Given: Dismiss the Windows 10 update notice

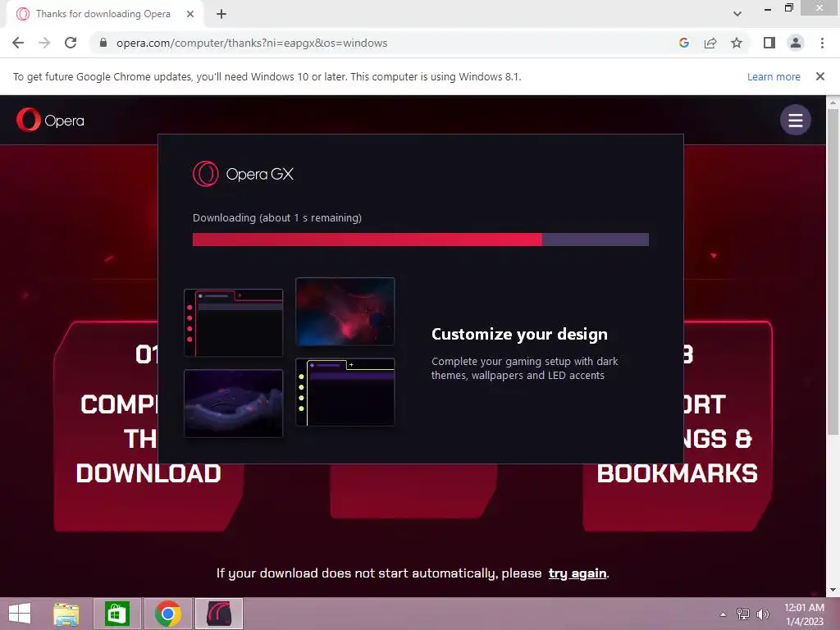Looking at the screenshot, I should pyautogui.click(x=819, y=76).
